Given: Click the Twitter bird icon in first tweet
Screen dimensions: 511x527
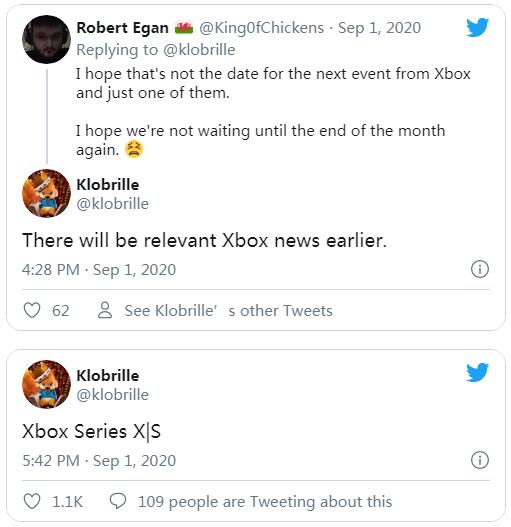Looking at the screenshot, I should [x=477, y=27].
